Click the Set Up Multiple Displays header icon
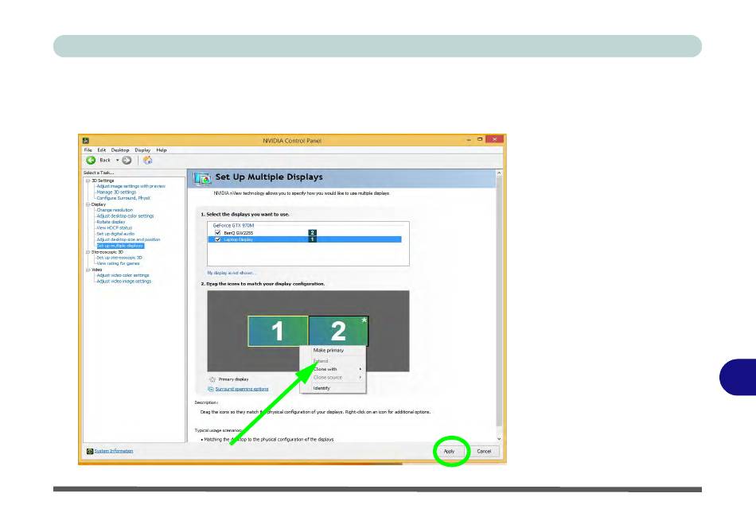Viewport: 756px width, 532px height. pyautogui.click(x=202, y=178)
